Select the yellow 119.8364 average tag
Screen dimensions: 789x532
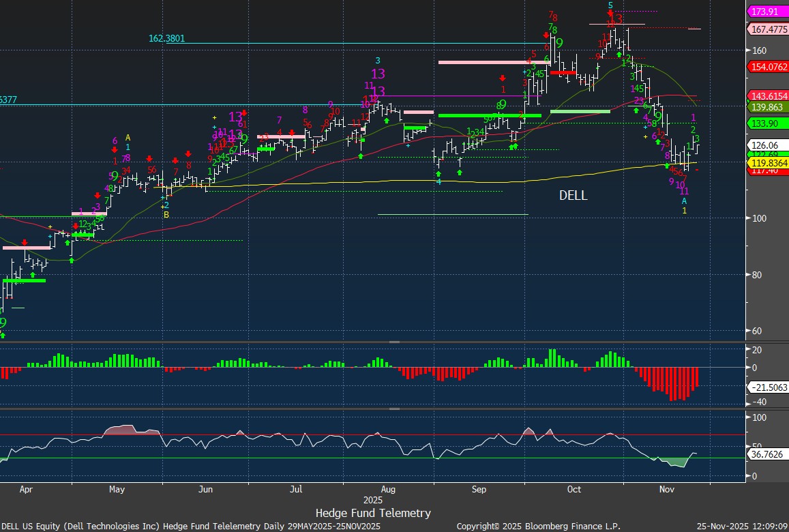tap(768, 163)
